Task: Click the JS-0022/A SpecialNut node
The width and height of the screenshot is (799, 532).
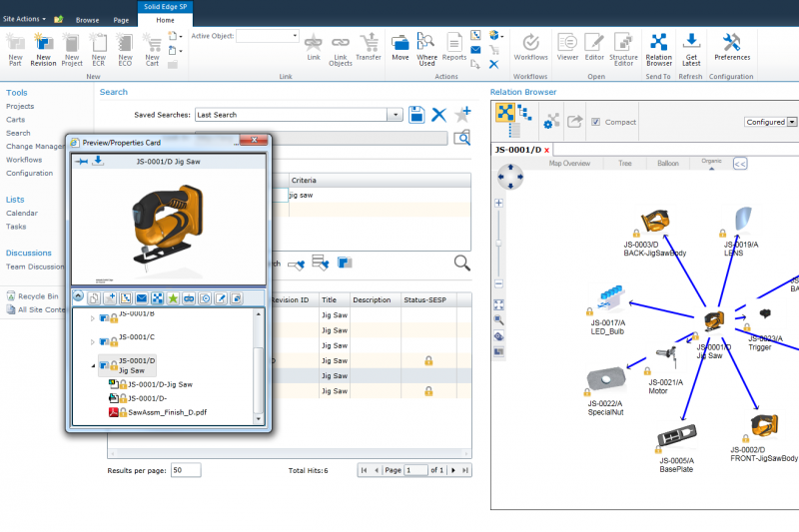Action: pyautogui.click(x=605, y=391)
